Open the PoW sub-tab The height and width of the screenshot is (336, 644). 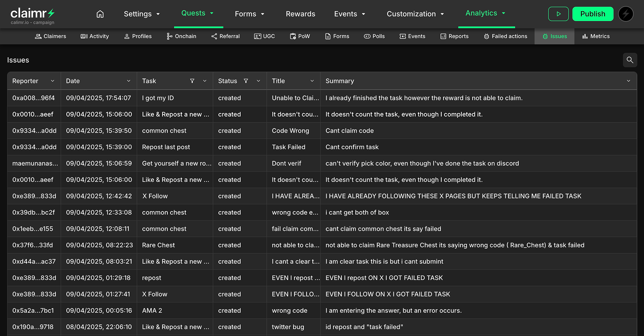click(x=300, y=36)
